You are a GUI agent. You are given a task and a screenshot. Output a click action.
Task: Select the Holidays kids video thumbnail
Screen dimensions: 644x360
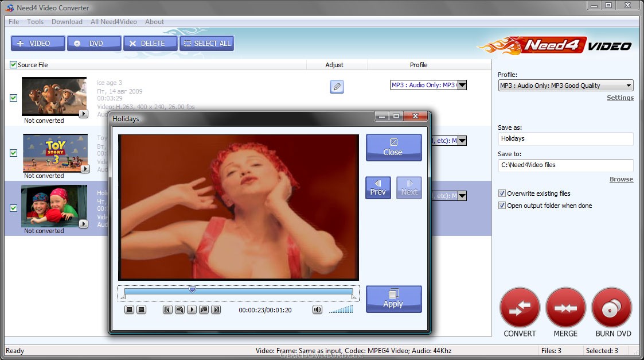[54, 206]
